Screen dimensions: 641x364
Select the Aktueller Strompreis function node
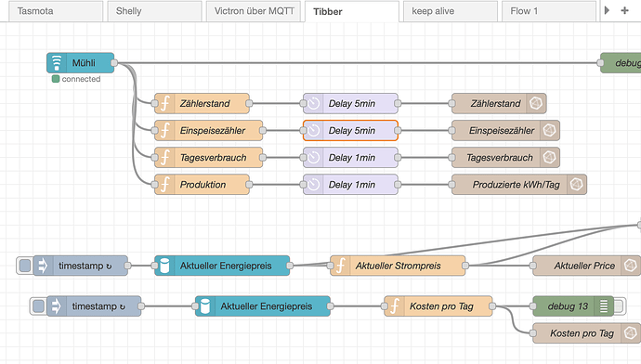[398, 266]
